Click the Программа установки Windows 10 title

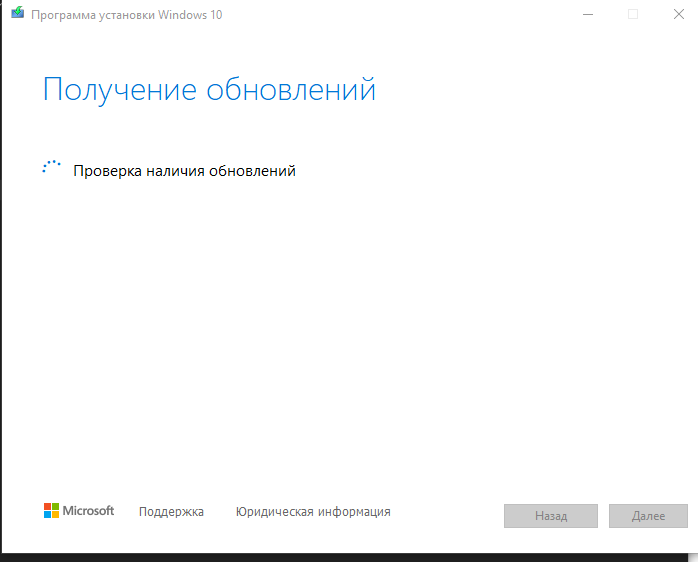tap(126, 15)
